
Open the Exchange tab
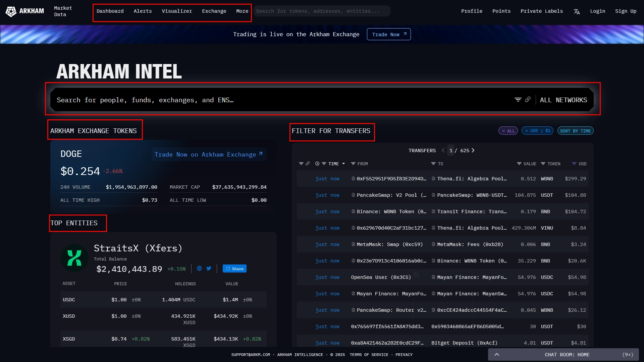pos(214,11)
